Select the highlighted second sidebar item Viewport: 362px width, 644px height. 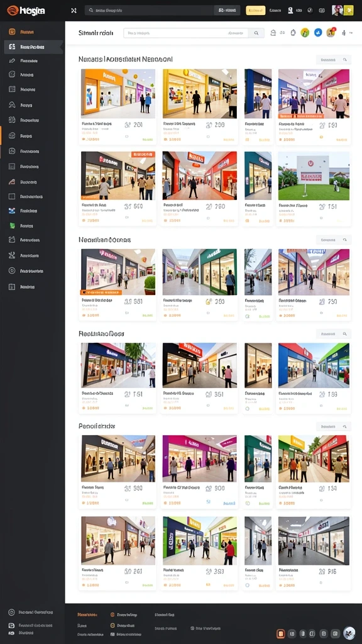tap(34, 47)
